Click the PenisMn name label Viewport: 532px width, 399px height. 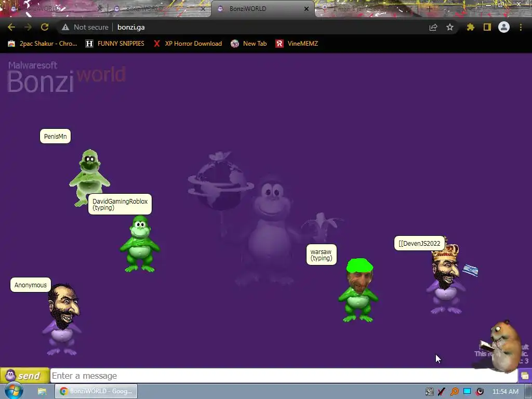(55, 137)
